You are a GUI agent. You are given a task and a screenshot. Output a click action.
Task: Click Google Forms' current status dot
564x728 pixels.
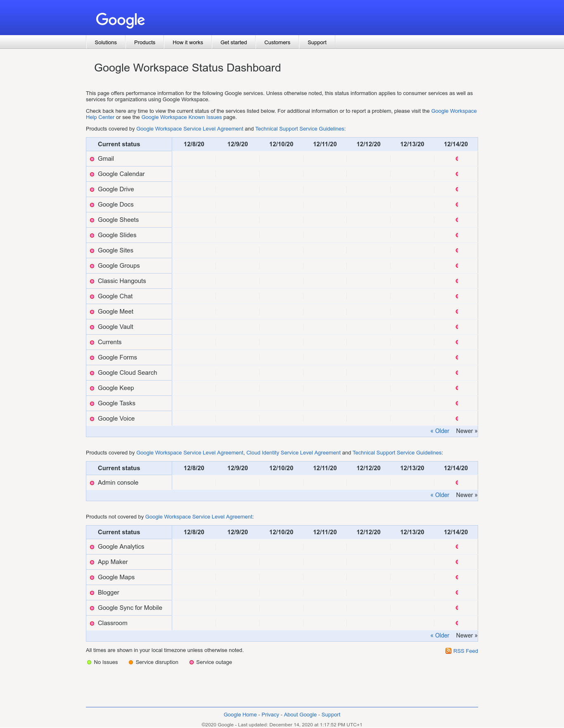point(92,358)
